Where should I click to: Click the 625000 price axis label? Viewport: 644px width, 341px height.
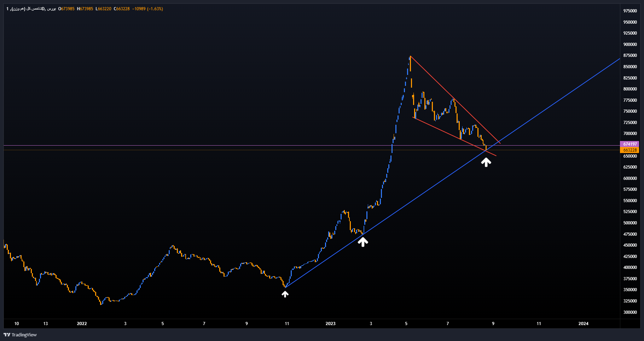630,167
